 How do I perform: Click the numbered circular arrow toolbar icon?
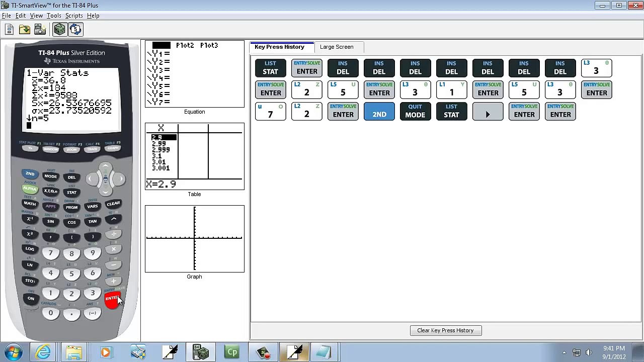(x=75, y=30)
